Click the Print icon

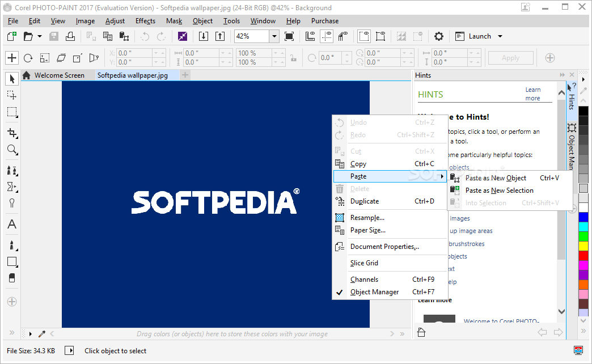coord(70,36)
